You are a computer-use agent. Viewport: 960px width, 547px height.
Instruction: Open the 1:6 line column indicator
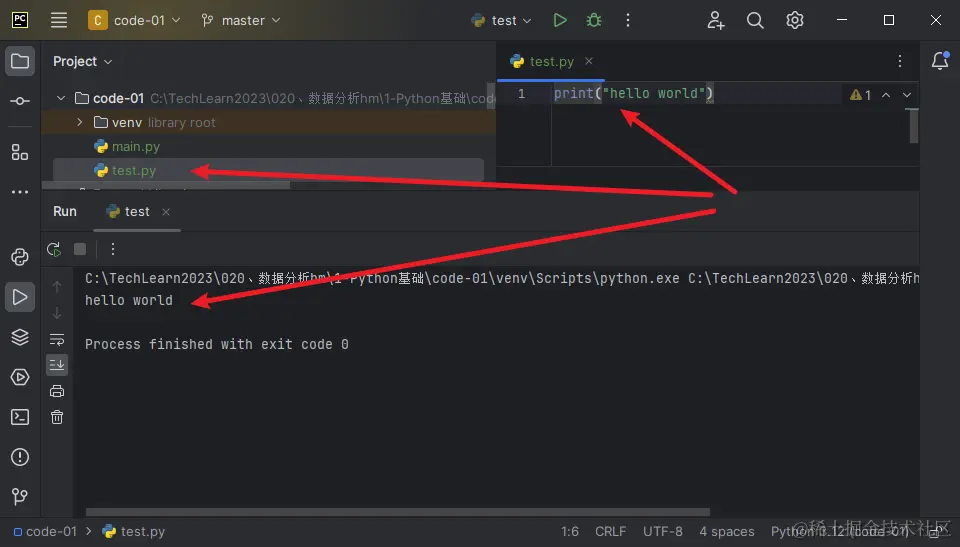click(569, 531)
